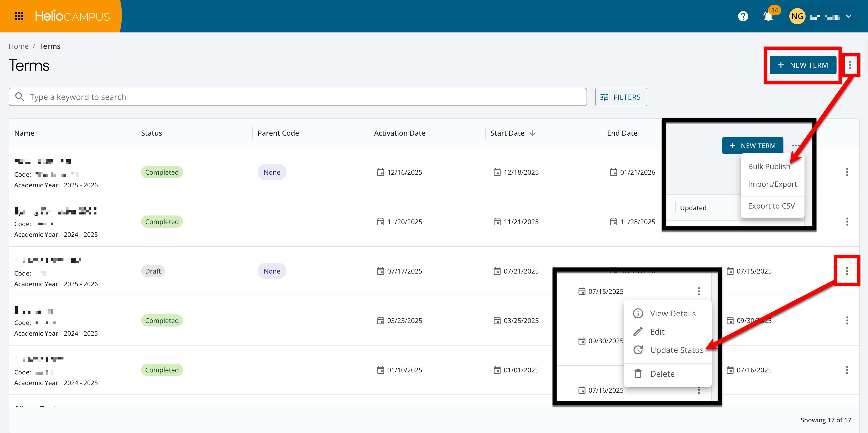Screen dimensions: 868x433
Task: Open the Home breadcrumb link
Action: point(19,46)
